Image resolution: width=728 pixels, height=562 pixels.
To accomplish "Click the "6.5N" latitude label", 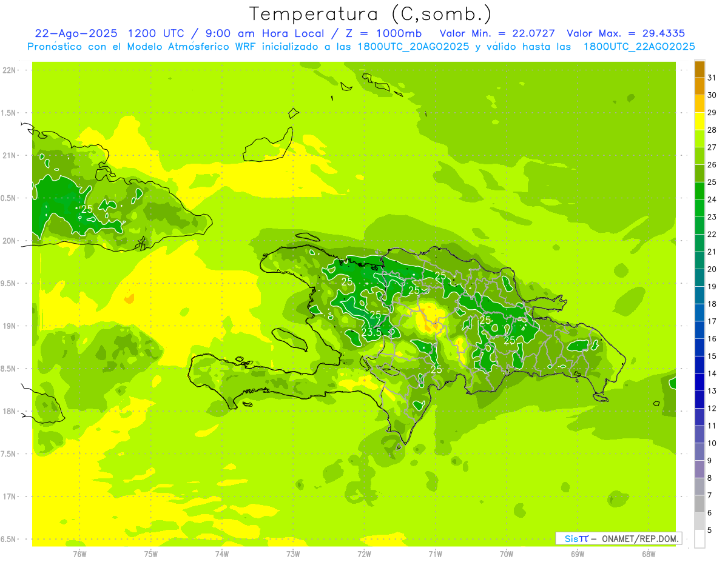I will pyautogui.click(x=9, y=539).
